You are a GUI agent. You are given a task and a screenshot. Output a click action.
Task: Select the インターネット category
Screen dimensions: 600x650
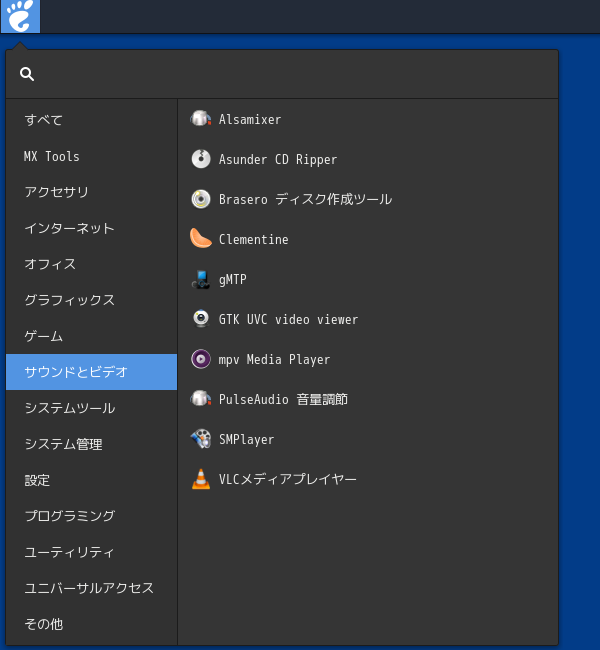[92, 228]
